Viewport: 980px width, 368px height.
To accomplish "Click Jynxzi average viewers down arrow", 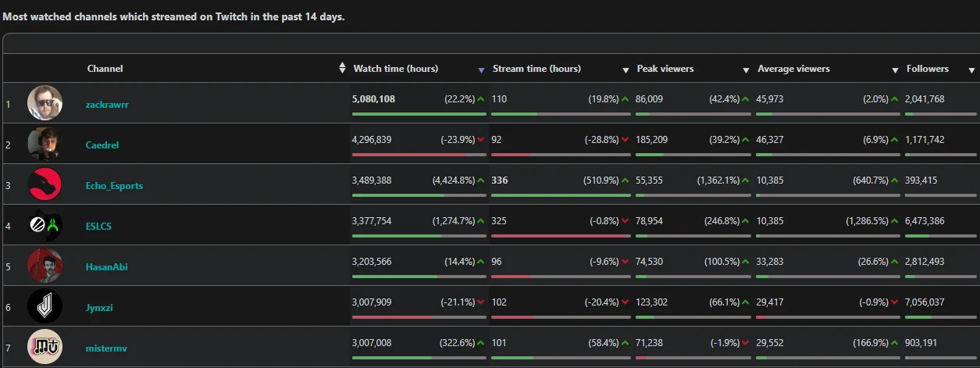I will tap(895, 302).
